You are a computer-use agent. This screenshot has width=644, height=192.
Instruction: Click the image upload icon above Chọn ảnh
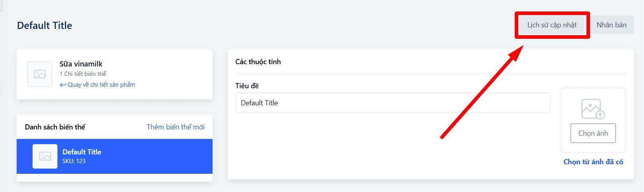pos(593,109)
